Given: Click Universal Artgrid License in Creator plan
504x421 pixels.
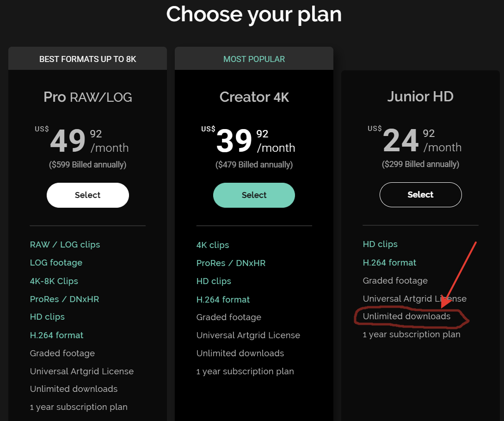Looking at the screenshot, I should point(248,335).
